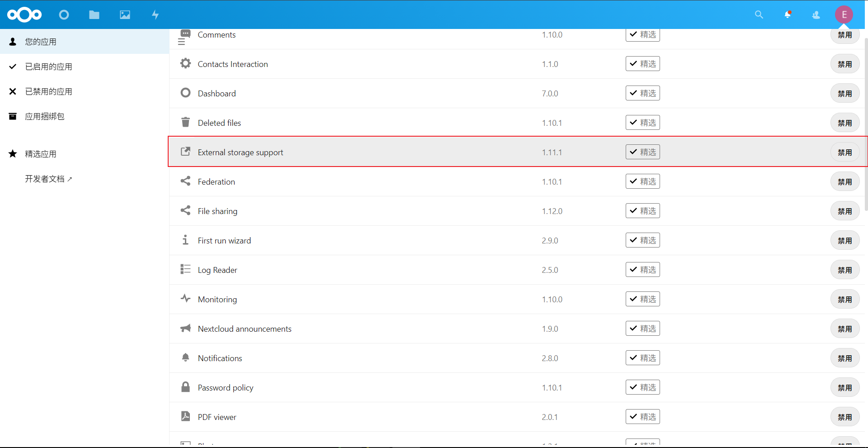Select 已禁用的应用 in the sidebar

click(x=85, y=91)
